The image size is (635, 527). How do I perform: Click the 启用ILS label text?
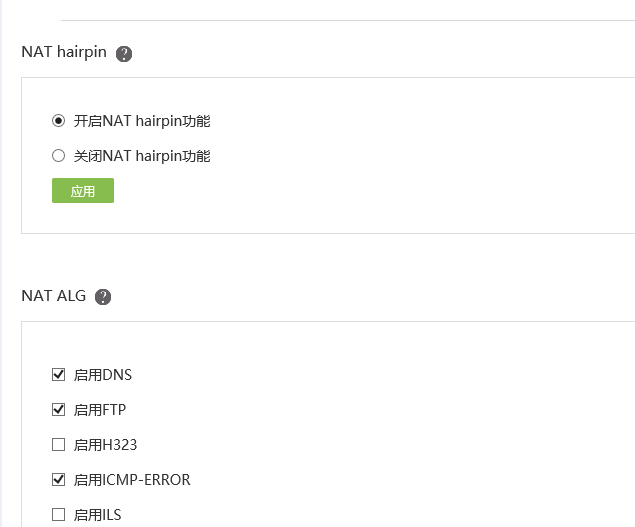coord(98,515)
